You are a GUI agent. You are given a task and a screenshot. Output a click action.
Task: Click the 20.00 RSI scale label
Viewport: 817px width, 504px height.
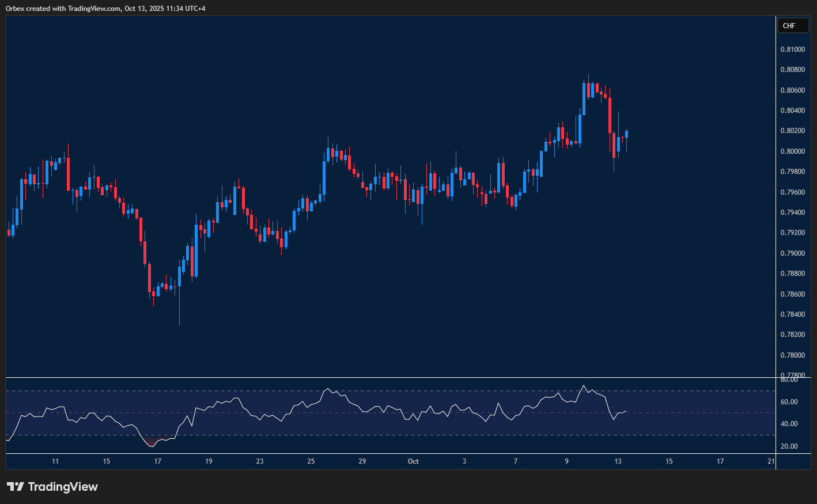point(789,446)
